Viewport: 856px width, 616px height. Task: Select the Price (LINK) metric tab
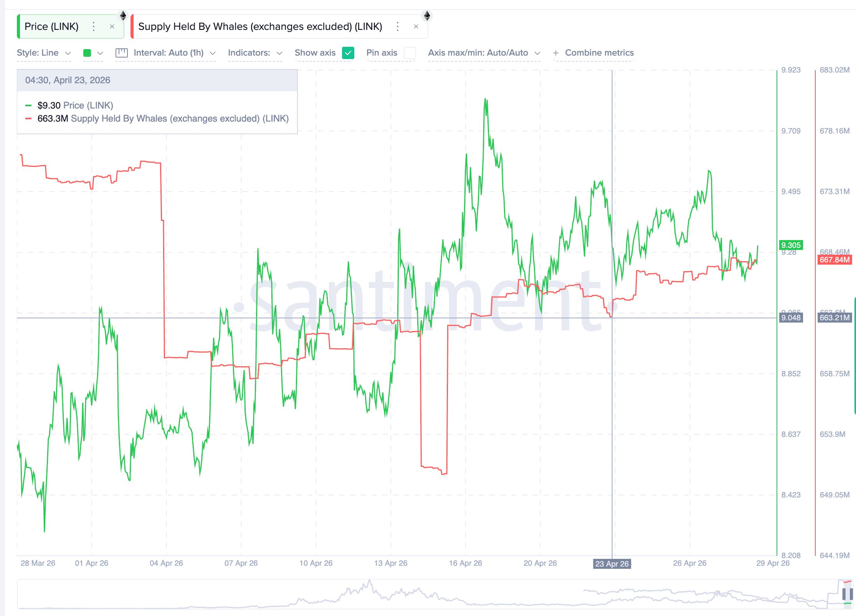point(51,26)
